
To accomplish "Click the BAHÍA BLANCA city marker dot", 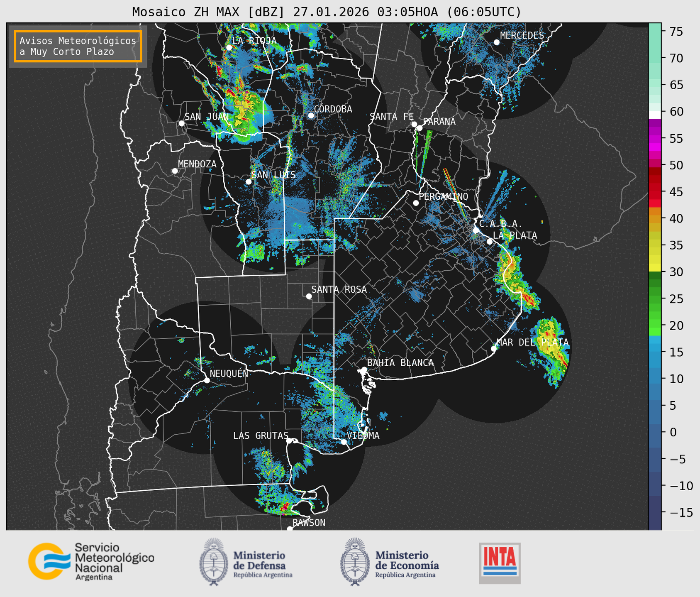I will [364, 369].
